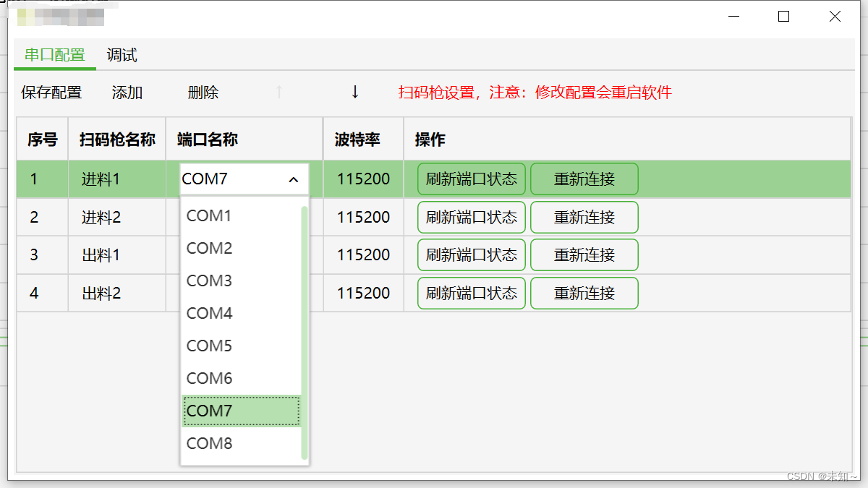868x488 pixels.
Task: Click 刷新端口状态 for 出料1 row
Action: (x=471, y=254)
